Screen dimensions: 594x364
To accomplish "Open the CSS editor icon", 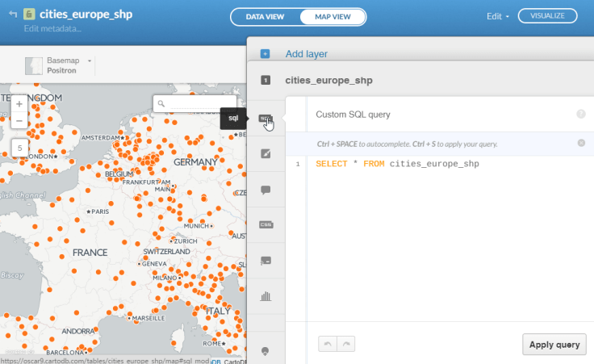I will coord(266,225).
